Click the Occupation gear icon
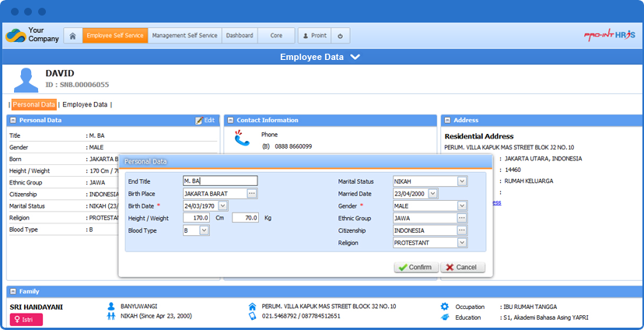The height and width of the screenshot is (330, 644). pos(444,307)
